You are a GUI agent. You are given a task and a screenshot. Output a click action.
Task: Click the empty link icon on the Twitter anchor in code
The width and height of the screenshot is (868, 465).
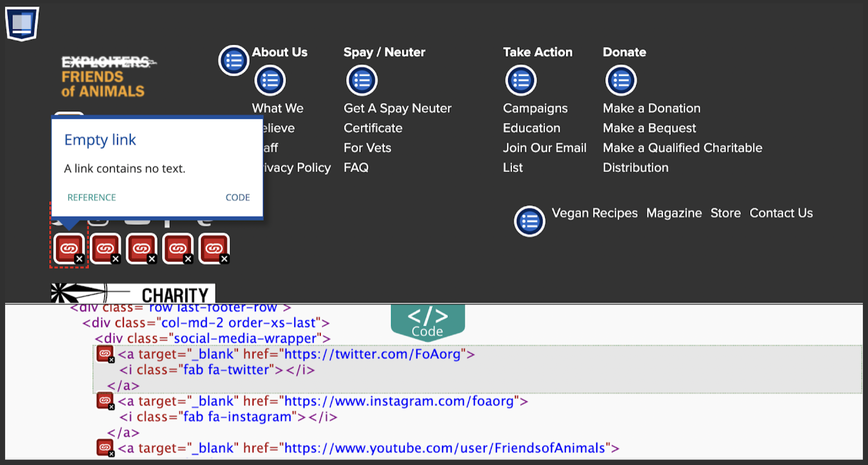[105, 353]
